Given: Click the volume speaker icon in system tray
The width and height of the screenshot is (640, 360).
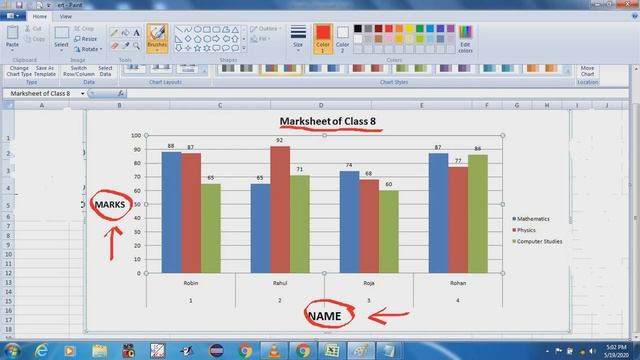Looking at the screenshot, I should (592, 351).
